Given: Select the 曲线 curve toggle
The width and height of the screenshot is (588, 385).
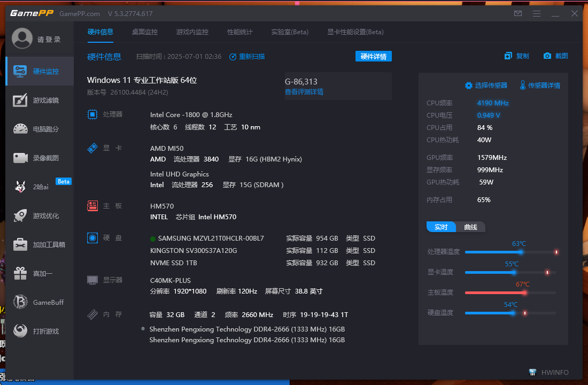Looking at the screenshot, I should [x=470, y=227].
